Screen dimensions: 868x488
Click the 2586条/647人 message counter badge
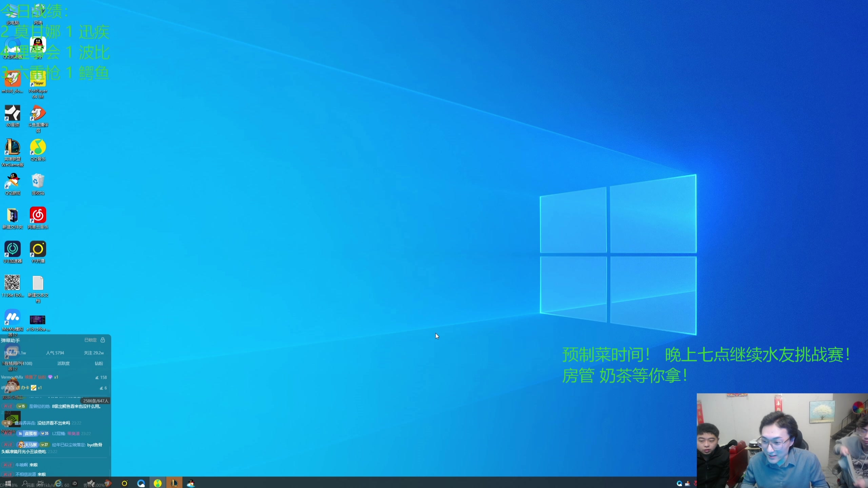pos(96,401)
